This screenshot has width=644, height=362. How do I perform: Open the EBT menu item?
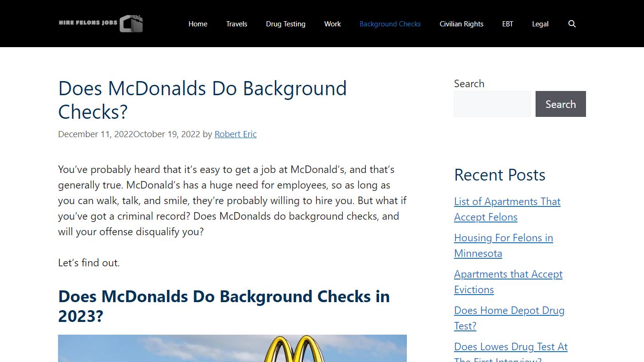coord(508,24)
